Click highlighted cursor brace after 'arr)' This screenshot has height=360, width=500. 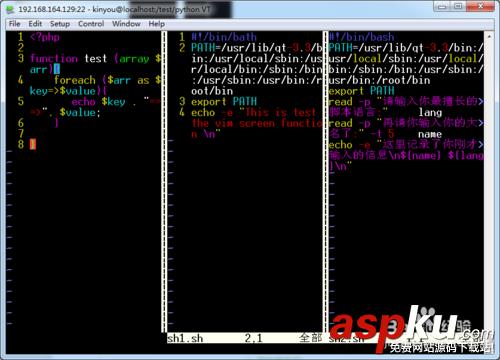57,69
